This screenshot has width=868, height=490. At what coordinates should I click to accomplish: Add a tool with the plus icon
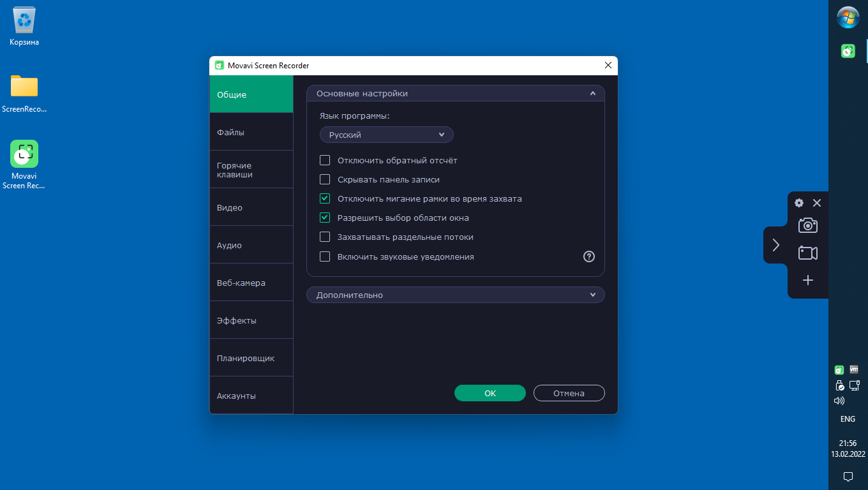[808, 280]
